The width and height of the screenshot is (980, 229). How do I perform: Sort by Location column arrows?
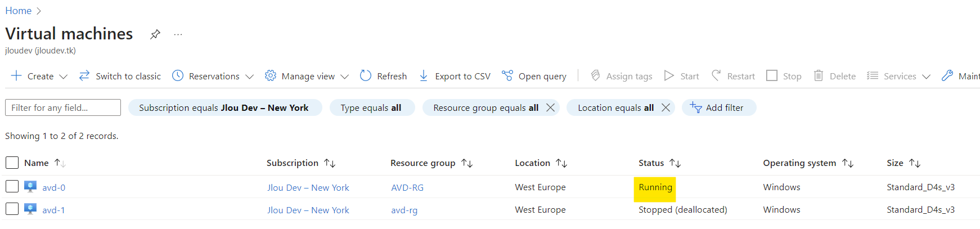pos(561,163)
